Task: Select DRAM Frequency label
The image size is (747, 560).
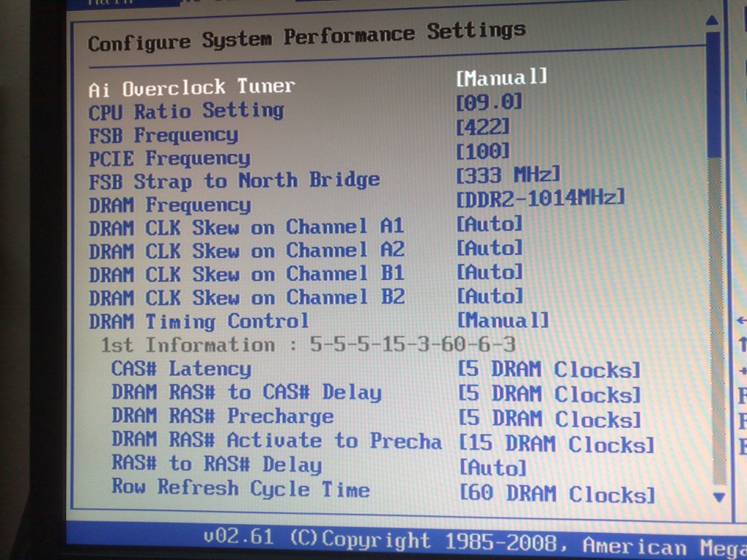Action: click(x=169, y=205)
